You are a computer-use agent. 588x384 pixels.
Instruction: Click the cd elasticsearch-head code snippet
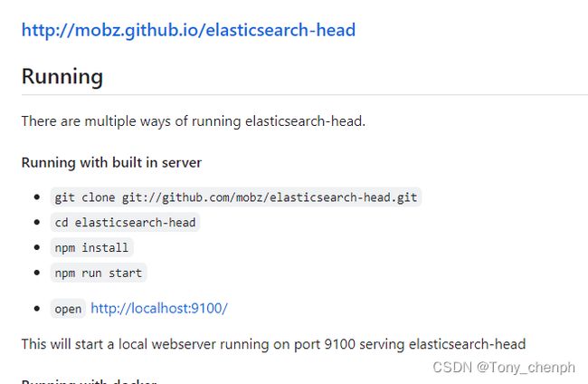(x=125, y=223)
